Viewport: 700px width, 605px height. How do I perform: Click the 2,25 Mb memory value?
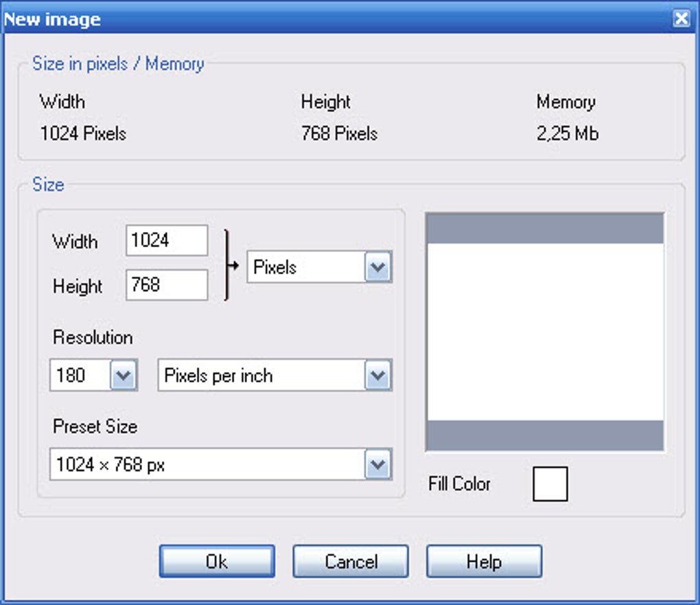(x=568, y=134)
